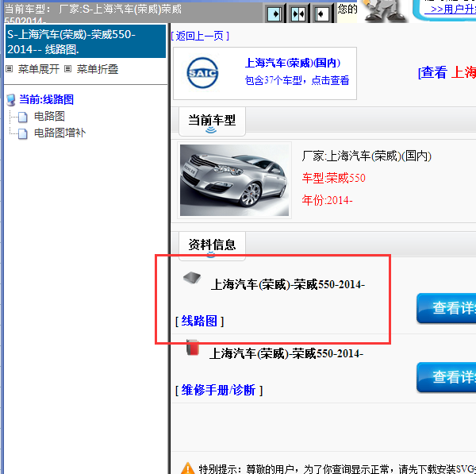The width and height of the screenshot is (476, 474).
Task: Select the 资料信息 tab
Action: [x=212, y=245]
